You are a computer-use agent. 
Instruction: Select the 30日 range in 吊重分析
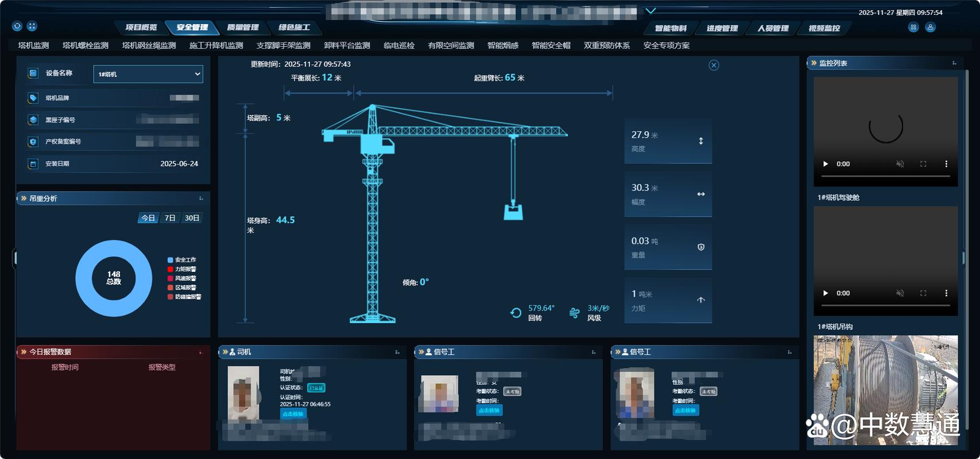[x=192, y=218]
